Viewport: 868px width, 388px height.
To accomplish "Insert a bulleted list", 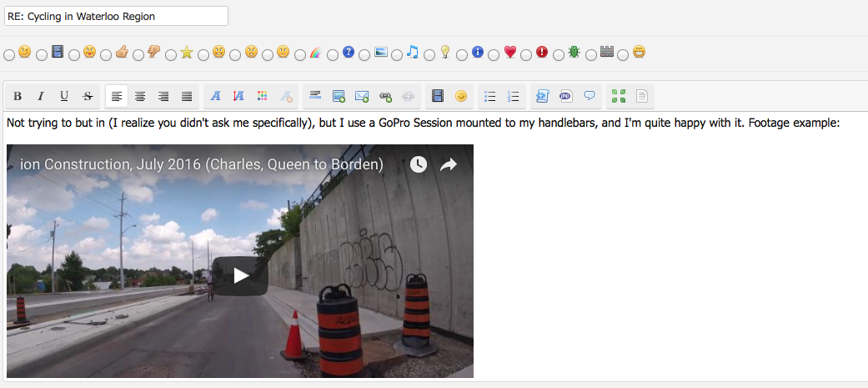I will [490, 96].
